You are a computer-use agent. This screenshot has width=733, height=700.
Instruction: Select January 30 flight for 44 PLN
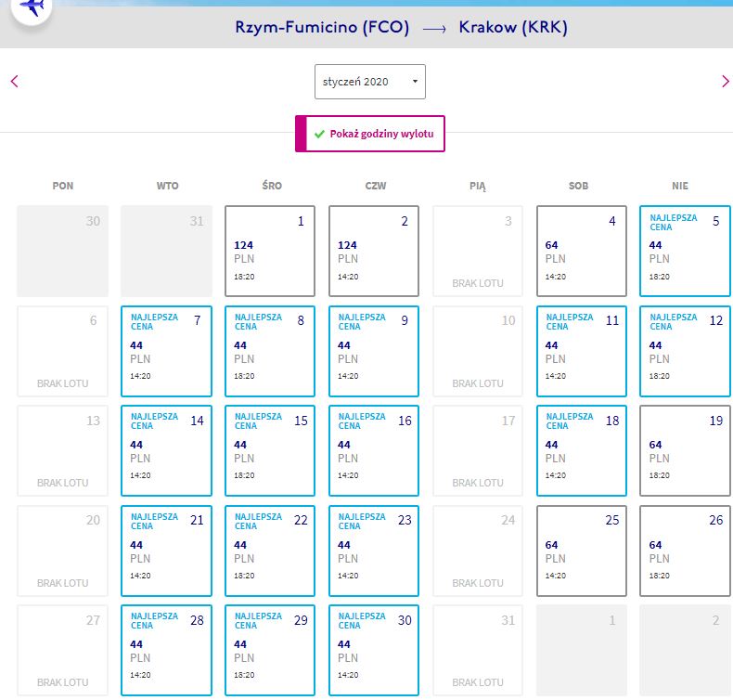click(x=374, y=651)
